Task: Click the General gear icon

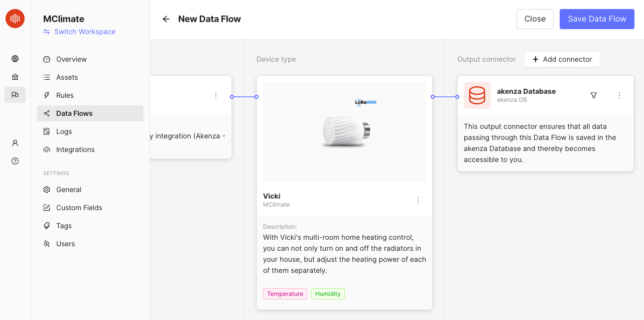Action: coord(47,190)
